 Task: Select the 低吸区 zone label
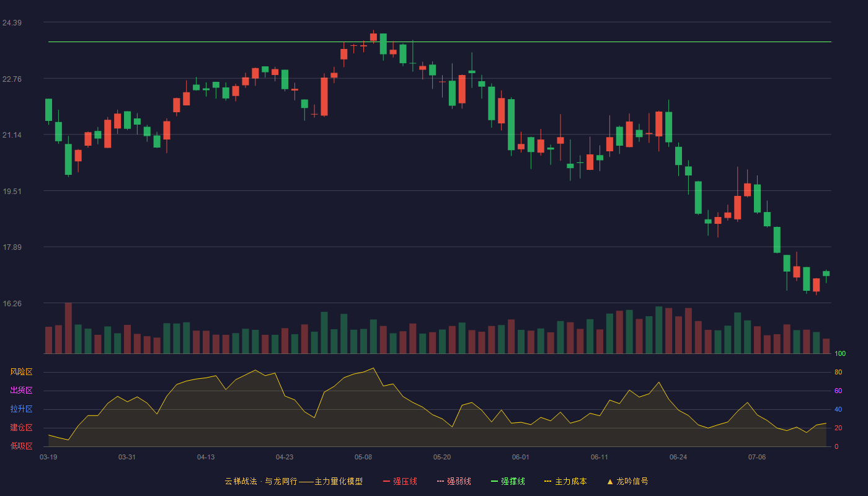coord(21,446)
